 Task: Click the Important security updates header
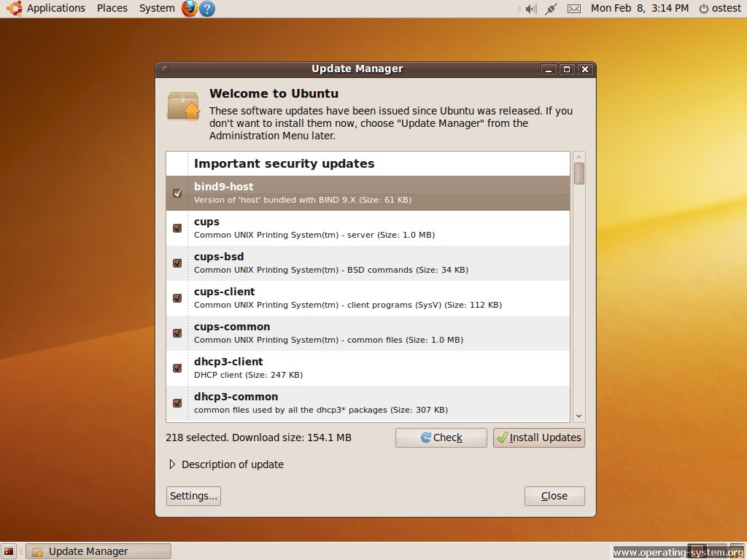[x=284, y=163]
